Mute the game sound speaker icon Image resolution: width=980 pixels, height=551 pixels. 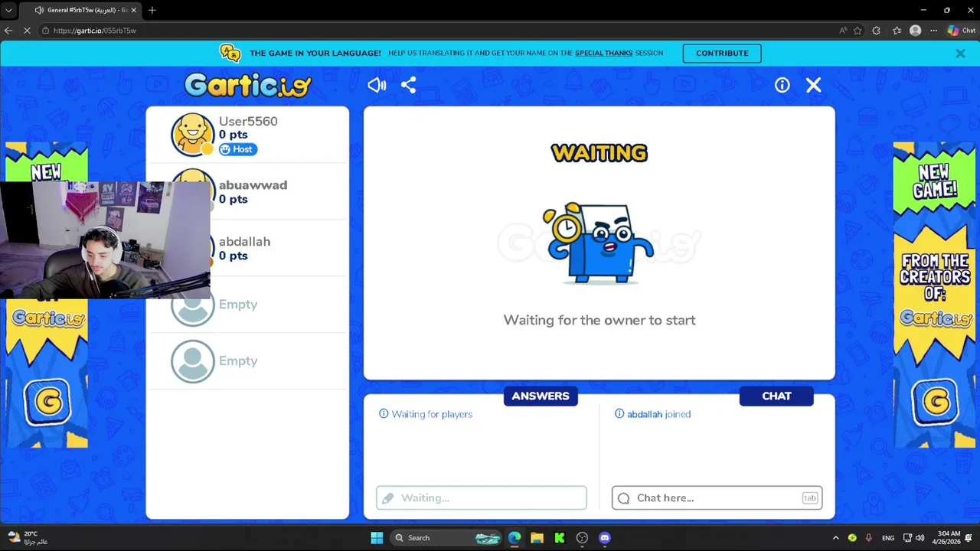(377, 85)
